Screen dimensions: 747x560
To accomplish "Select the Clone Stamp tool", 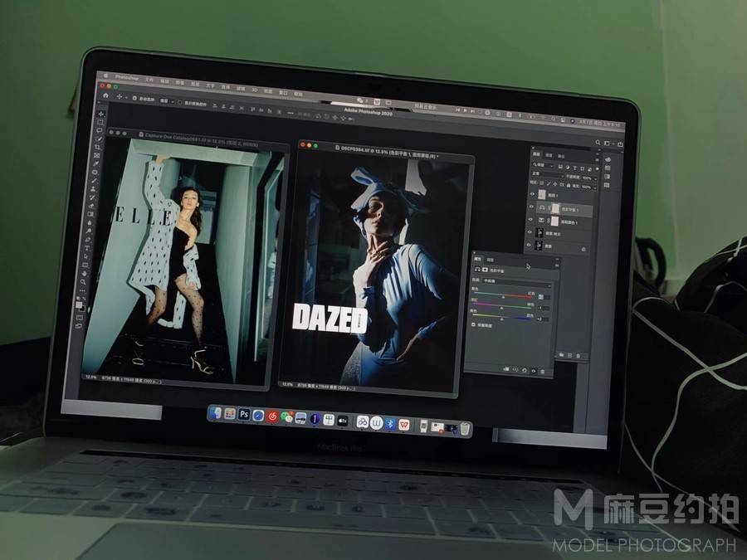I will [93, 188].
